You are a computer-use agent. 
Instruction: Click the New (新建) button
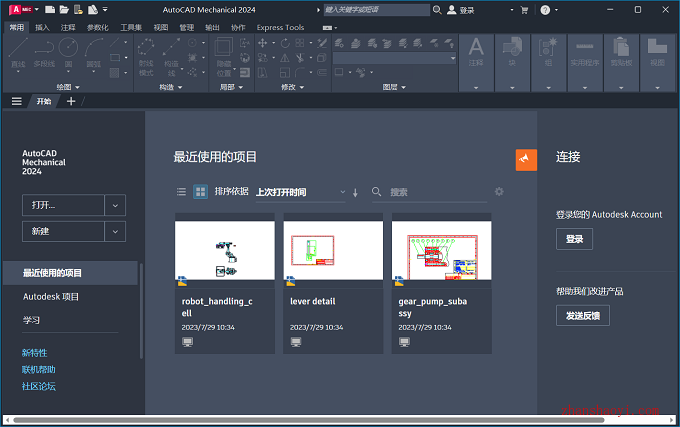[x=63, y=231]
